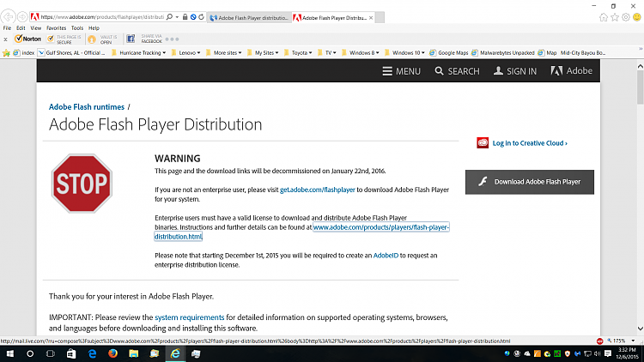This screenshot has height=362, width=644.
Task: Click the smiley feedback icon
Action: click(x=636, y=17)
